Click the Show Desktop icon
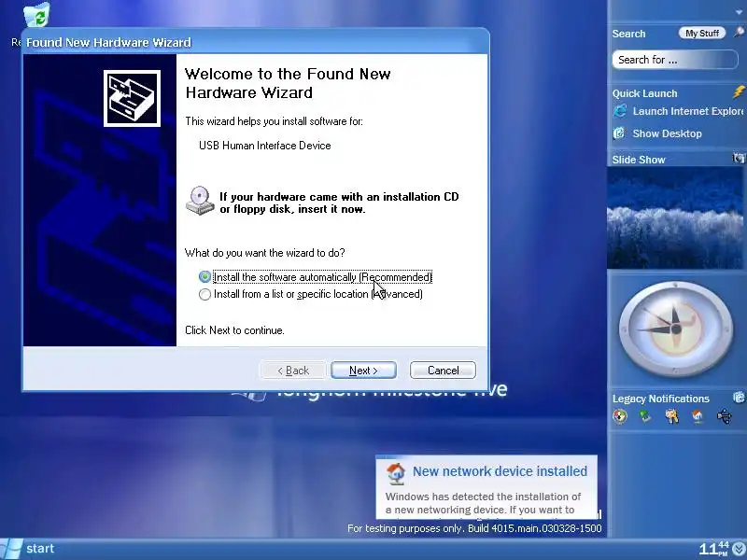This screenshot has height=560, width=747. (619, 133)
